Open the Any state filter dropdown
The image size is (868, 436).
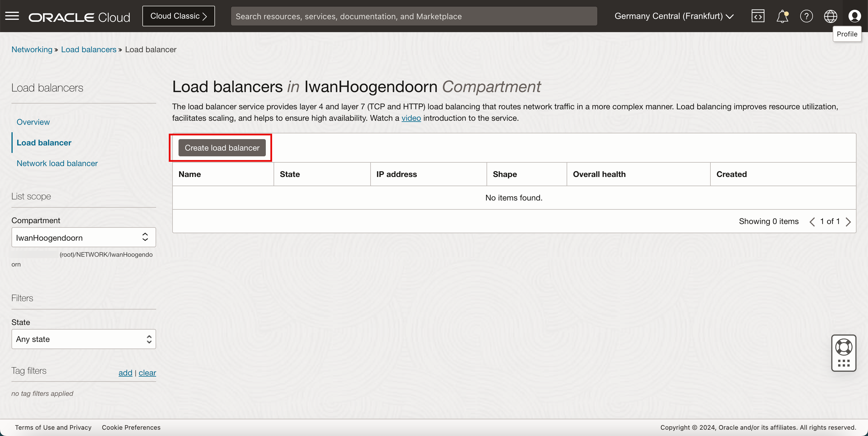(84, 339)
